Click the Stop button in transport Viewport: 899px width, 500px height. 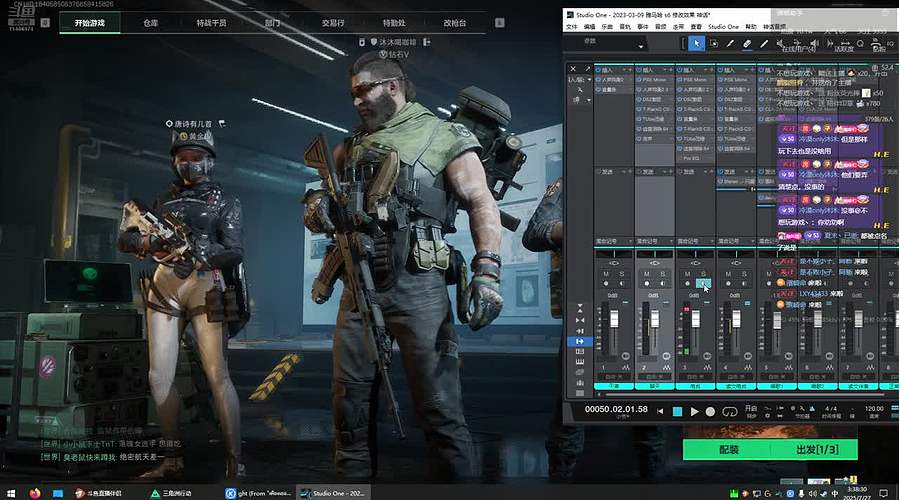pos(677,411)
